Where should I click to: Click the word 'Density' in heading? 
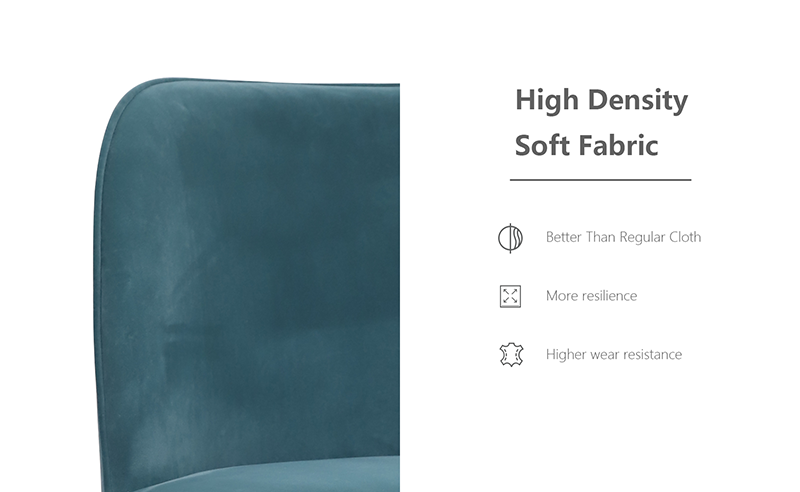(638, 101)
